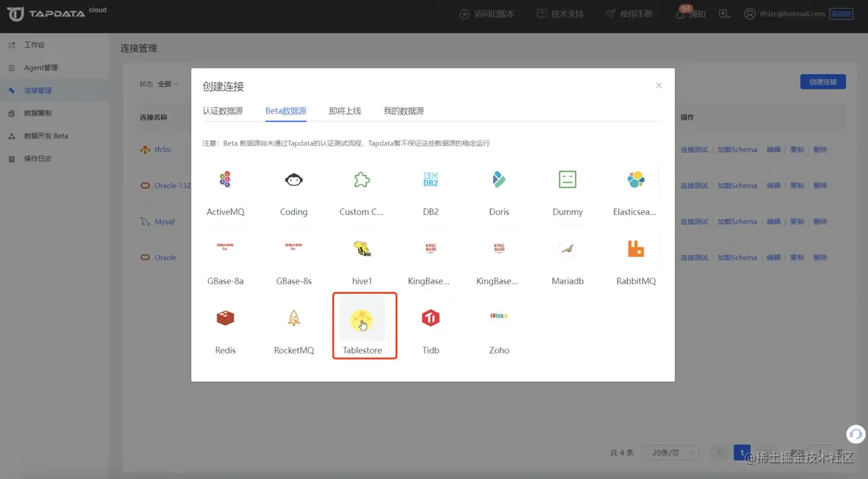868x479 pixels.
Task: Pick the Custom Connection puzzle icon
Action: pyautogui.click(x=362, y=179)
